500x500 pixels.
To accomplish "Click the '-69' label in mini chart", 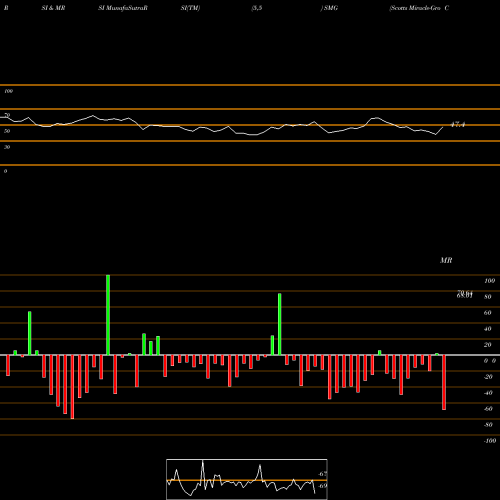I will tap(323, 486).
